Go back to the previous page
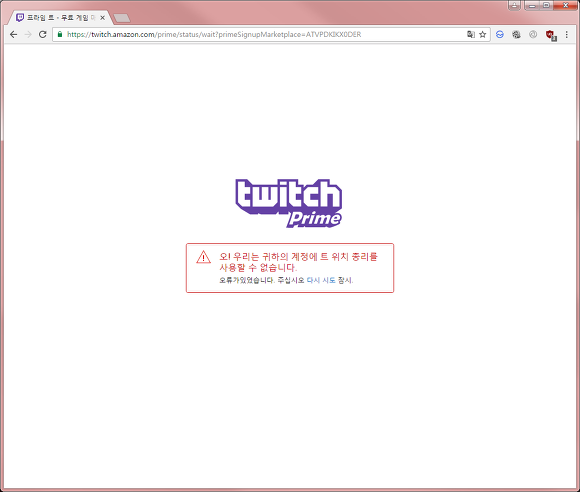Viewport: 580px width, 492px height. point(13,34)
